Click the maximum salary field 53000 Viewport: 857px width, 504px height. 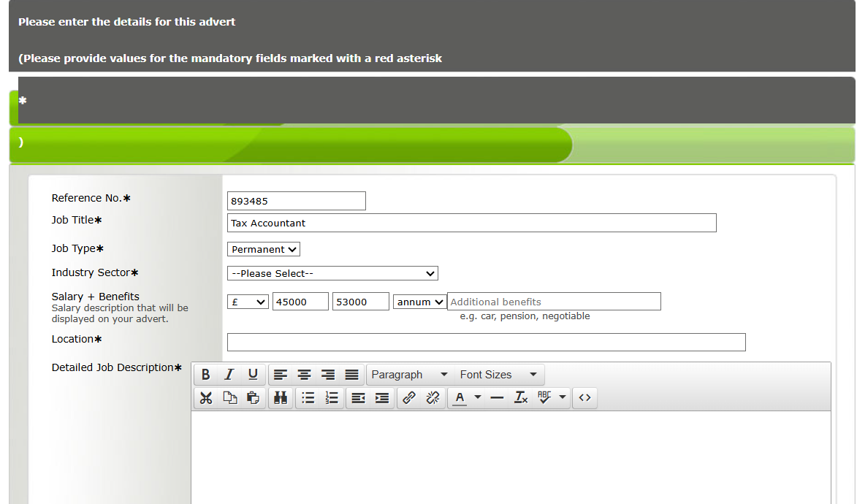tap(361, 301)
